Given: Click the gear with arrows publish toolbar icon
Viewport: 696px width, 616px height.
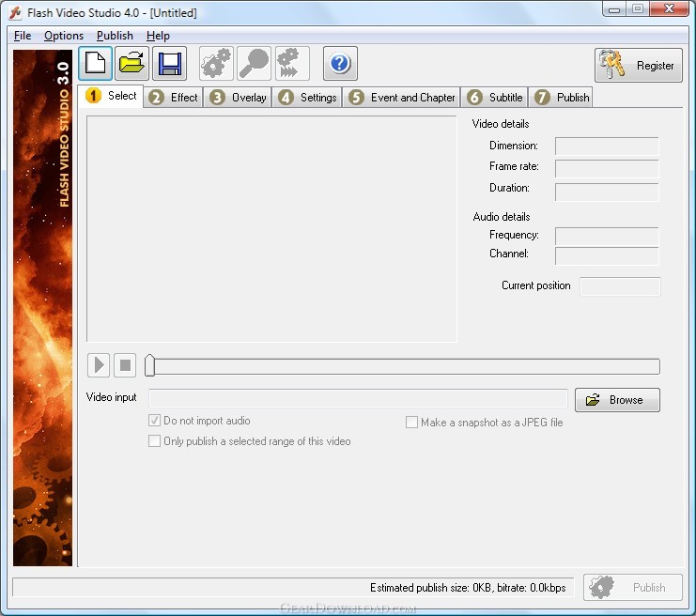Looking at the screenshot, I should pos(292,64).
